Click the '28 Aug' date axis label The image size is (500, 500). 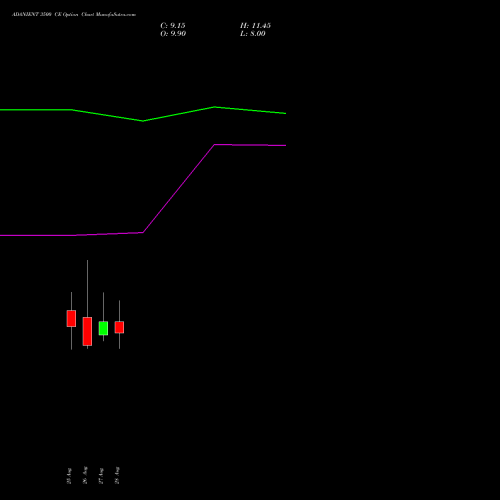point(117,475)
